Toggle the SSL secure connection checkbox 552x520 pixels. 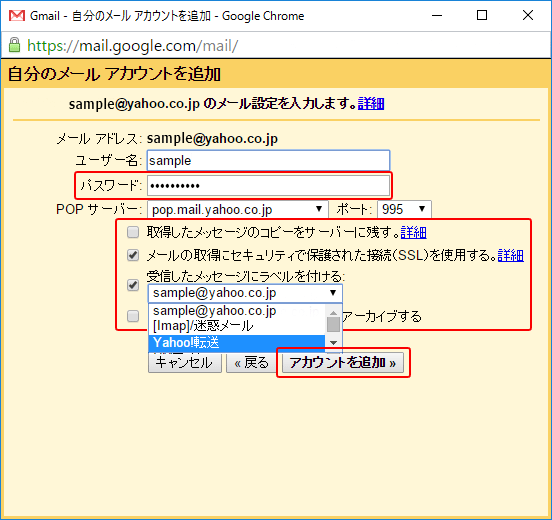coord(133,255)
